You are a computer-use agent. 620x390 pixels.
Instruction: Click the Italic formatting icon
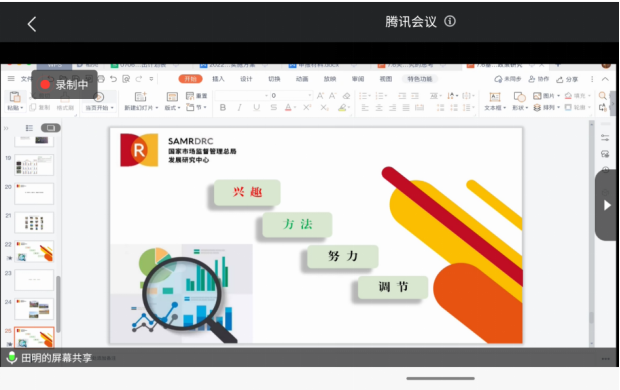240,108
